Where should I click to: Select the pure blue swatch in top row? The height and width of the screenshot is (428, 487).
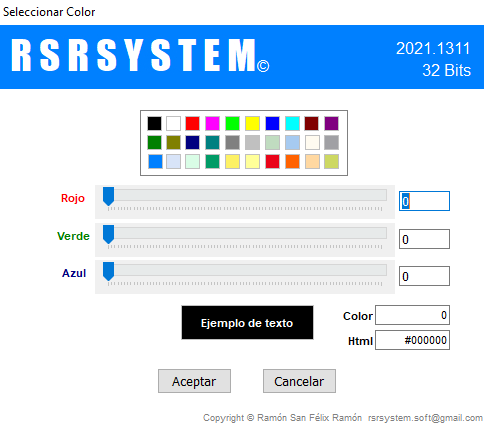pyautogui.click(x=272, y=123)
